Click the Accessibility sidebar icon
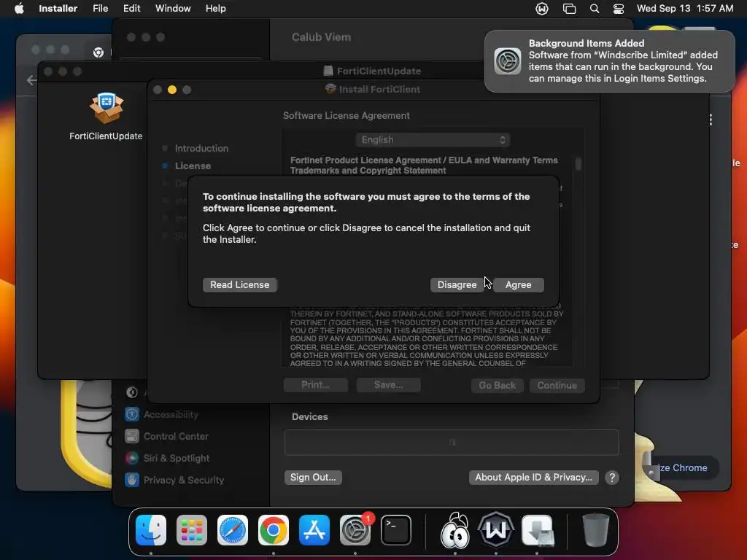The image size is (747, 560). pyautogui.click(x=132, y=414)
